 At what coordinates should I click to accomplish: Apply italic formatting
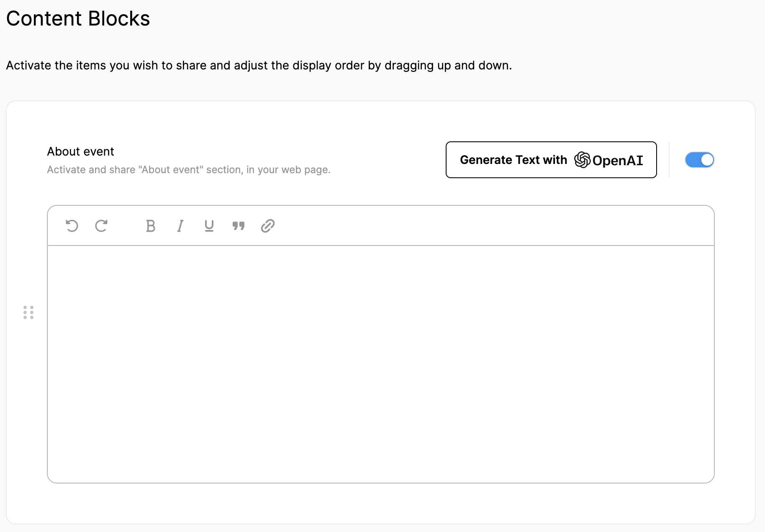click(180, 226)
